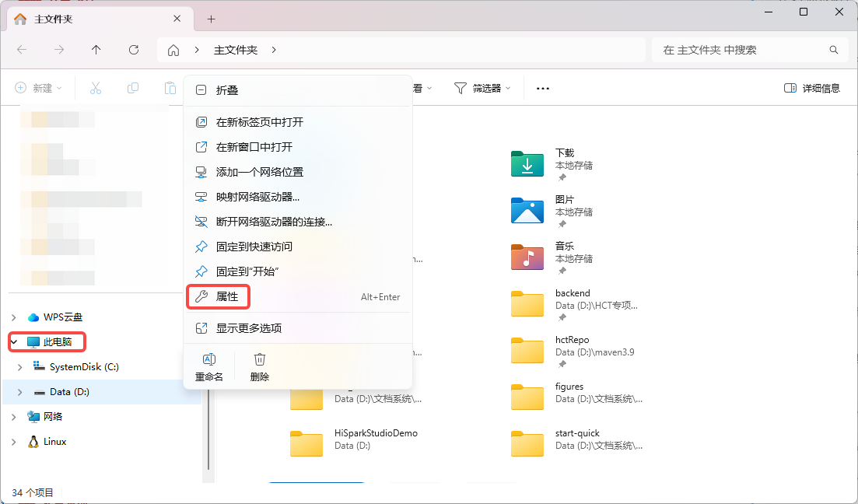Image resolution: width=858 pixels, height=504 pixels.
Task: Click the 重命名 rename icon in context menu
Action: [209, 359]
